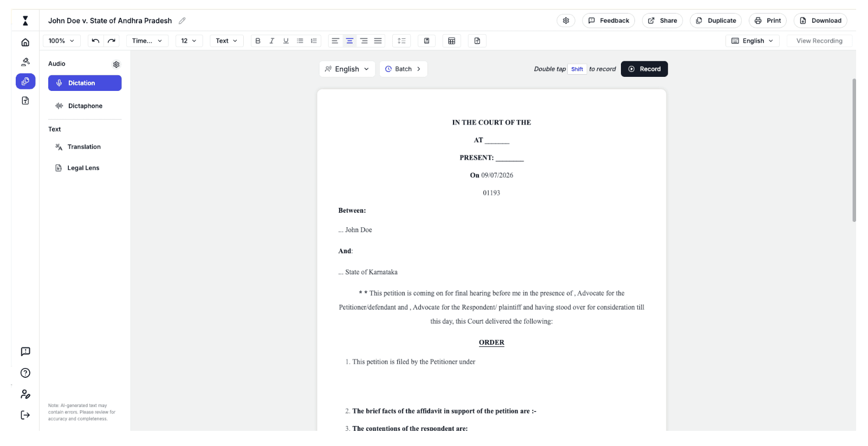Image resolution: width=868 pixels, height=446 pixels.
Task: Select Dictaphone in Audio panel
Action: tap(85, 106)
